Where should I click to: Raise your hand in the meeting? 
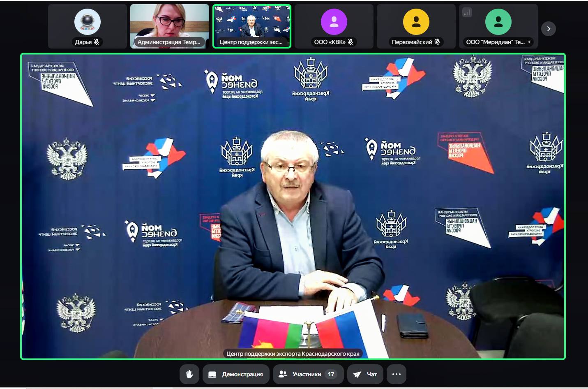pyautogui.click(x=189, y=374)
